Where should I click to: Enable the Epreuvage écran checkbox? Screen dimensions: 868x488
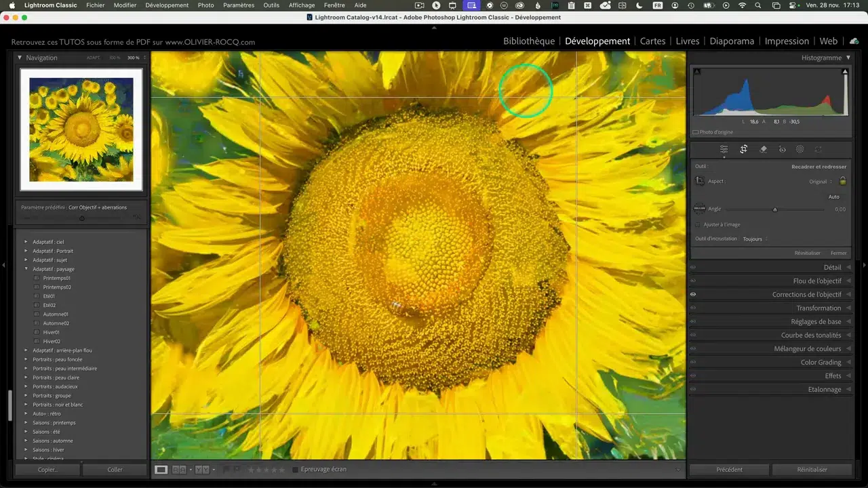pos(295,470)
